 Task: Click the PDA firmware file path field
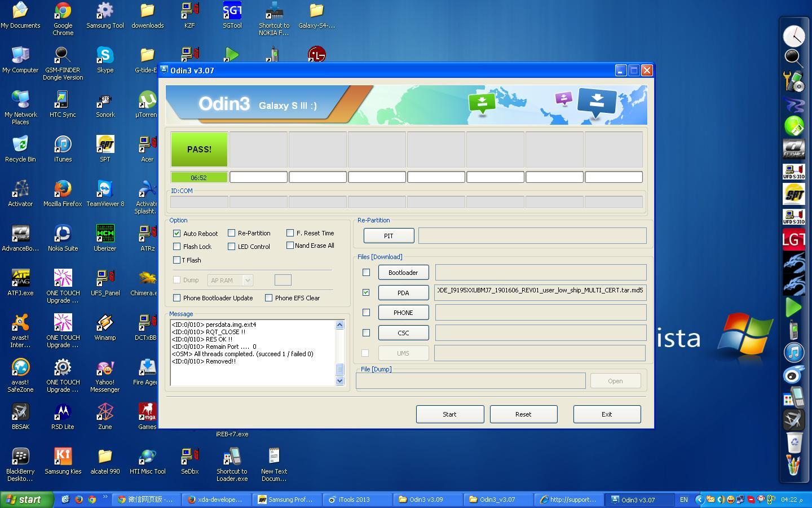pyautogui.click(x=540, y=292)
